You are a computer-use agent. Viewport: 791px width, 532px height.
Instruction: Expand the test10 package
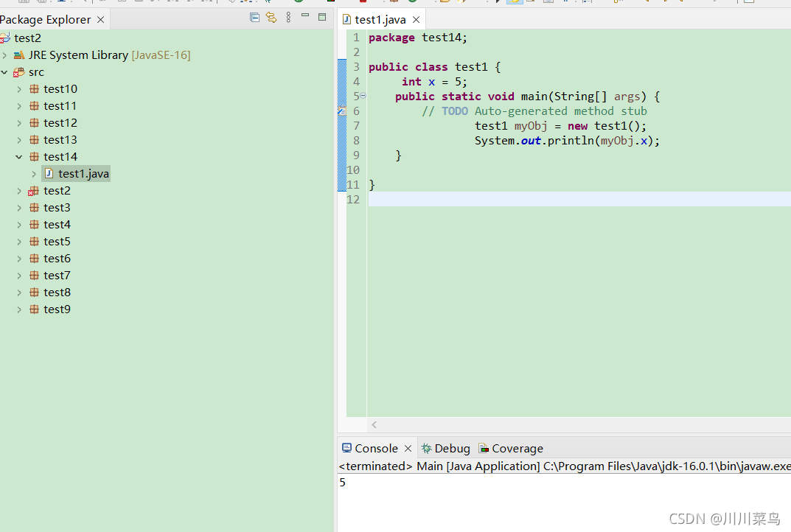coord(19,89)
